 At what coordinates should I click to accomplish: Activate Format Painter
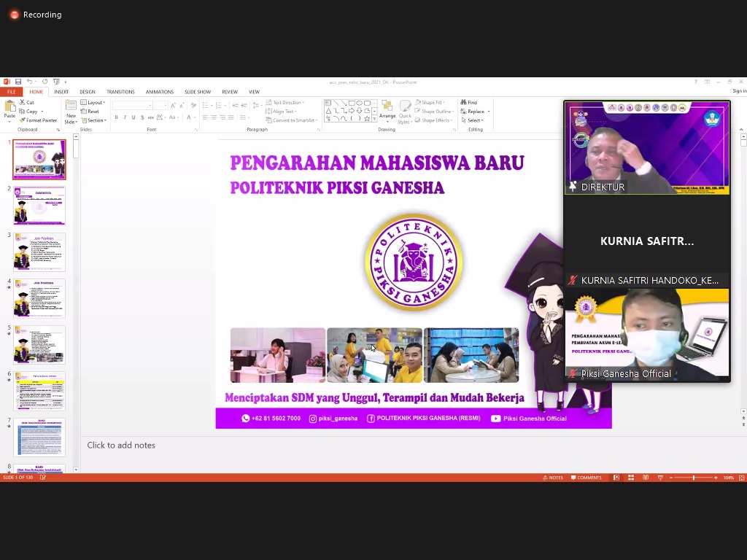point(38,120)
